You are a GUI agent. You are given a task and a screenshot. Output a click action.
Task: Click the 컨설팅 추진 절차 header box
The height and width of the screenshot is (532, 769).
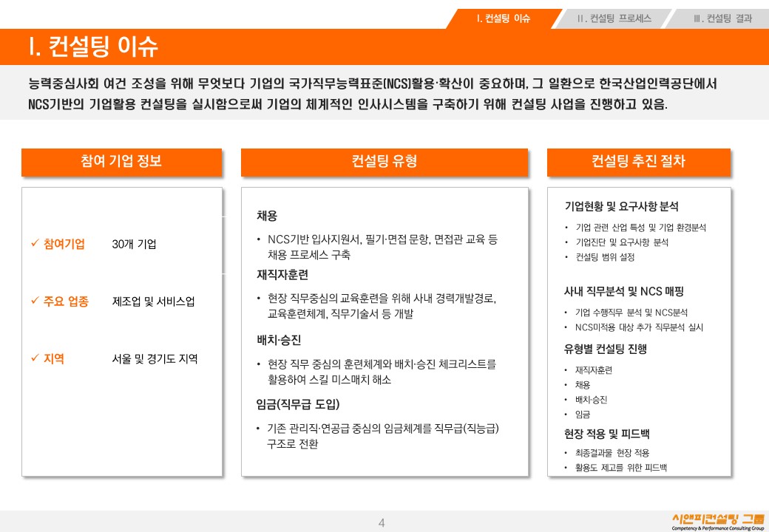pyautogui.click(x=639, y=162)
